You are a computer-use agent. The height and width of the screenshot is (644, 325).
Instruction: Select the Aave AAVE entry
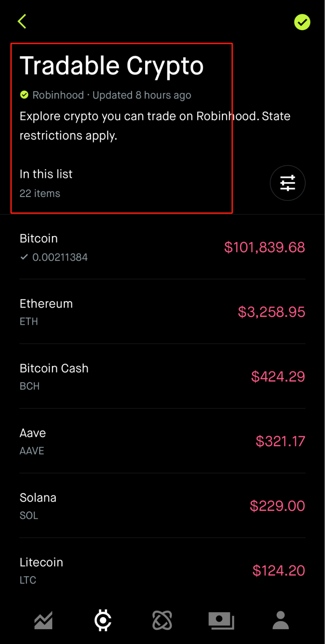[162, 441]
